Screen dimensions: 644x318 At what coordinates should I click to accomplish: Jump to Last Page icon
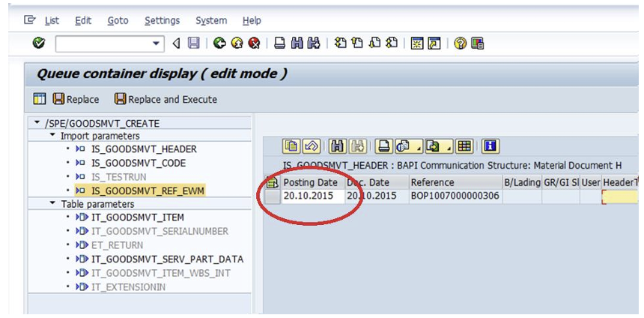click(x=392, y=43)
